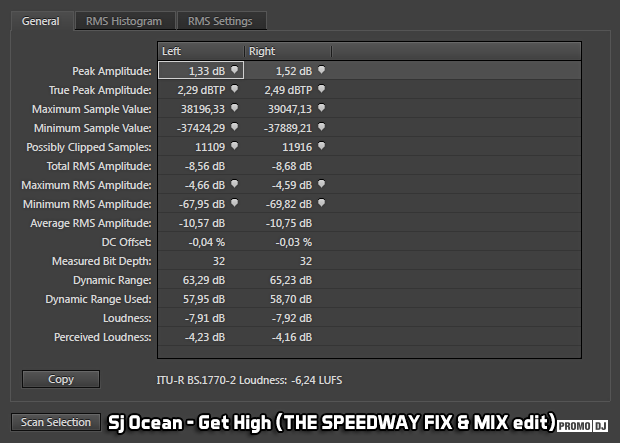Click right True Peak Amplitude marker icon

(x=321, y=89)
